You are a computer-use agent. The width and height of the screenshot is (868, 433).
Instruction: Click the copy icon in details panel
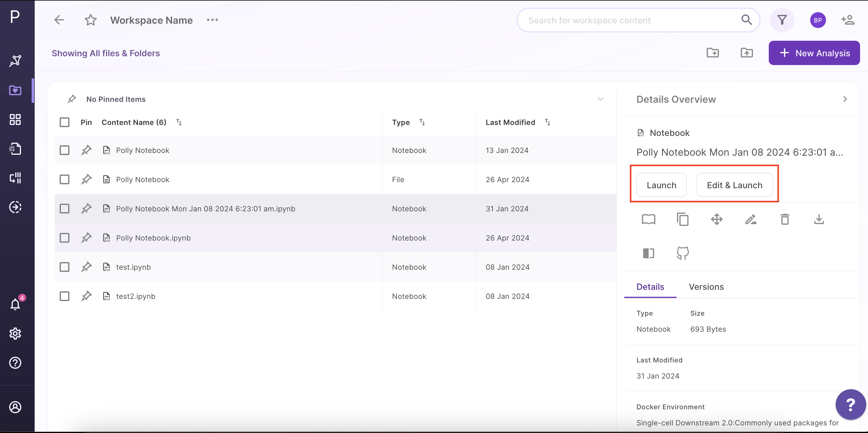pos(683,220)
